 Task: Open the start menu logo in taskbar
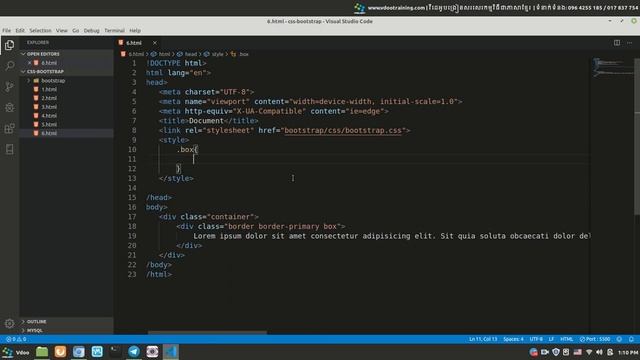7,352
